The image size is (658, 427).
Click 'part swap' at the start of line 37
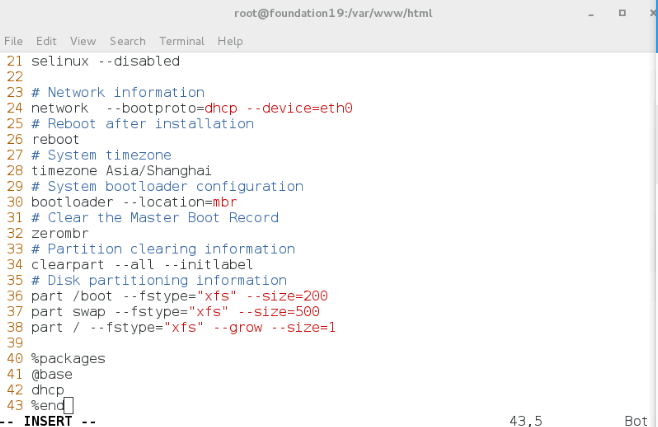coord(68,312)
